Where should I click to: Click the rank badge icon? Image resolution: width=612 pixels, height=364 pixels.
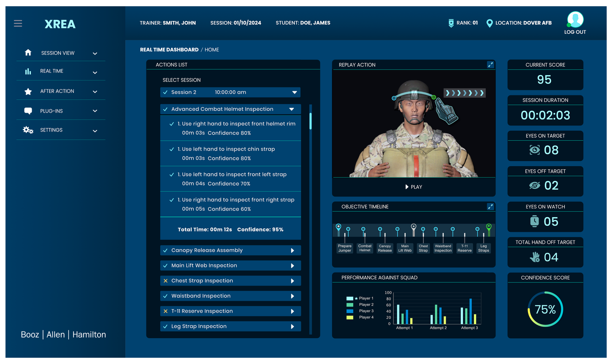coord(451,23)
